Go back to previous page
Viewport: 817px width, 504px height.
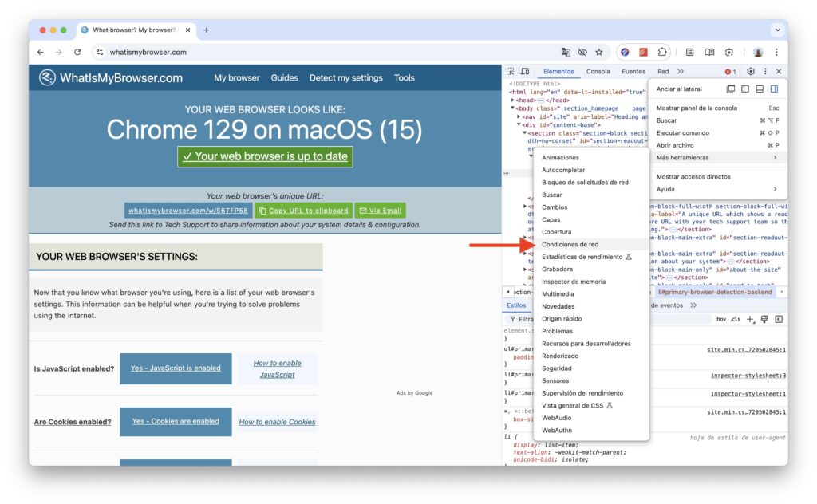tap(41, 52)
